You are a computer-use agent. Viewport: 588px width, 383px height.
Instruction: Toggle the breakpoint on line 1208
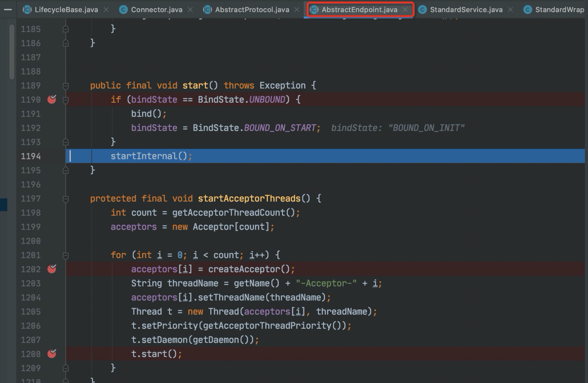click(52, 354)
